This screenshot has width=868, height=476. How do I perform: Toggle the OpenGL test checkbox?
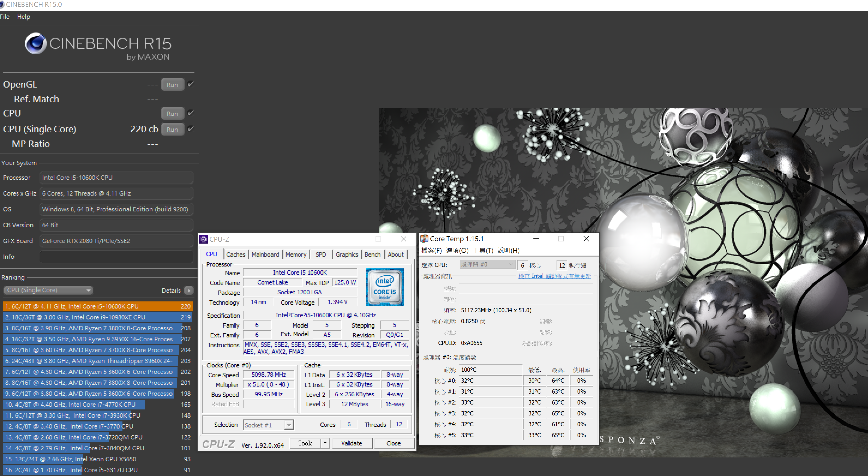coord(191,84)
